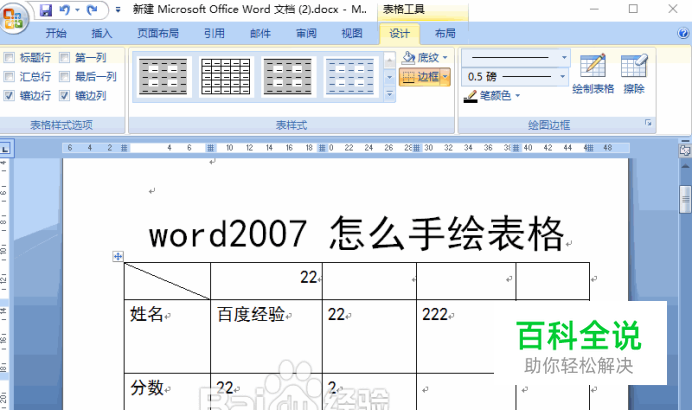
Task: Toggle the 汇总行 checkbox
Action: [x=9, y=77]
